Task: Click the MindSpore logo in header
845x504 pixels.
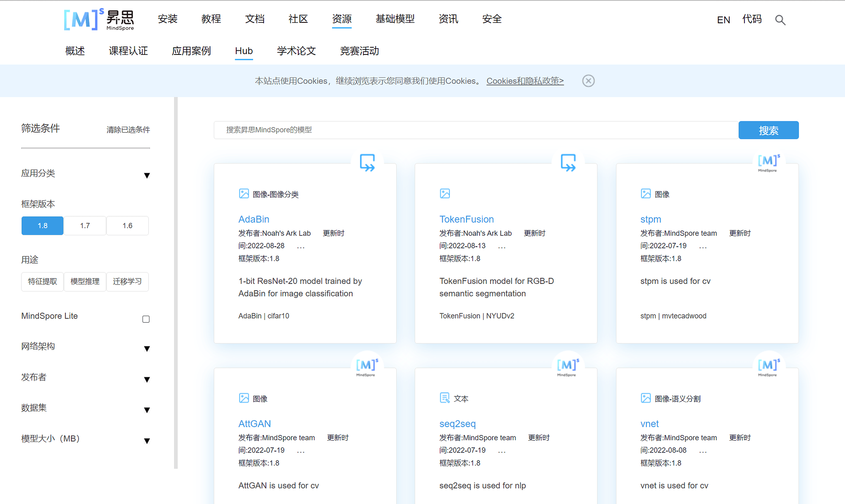Action: [99, 19]
